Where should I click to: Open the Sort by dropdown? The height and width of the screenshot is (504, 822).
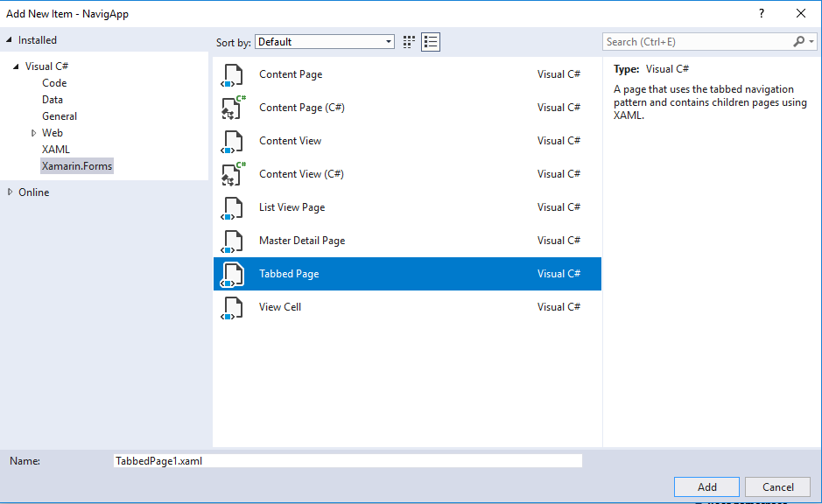coord(325,42)
